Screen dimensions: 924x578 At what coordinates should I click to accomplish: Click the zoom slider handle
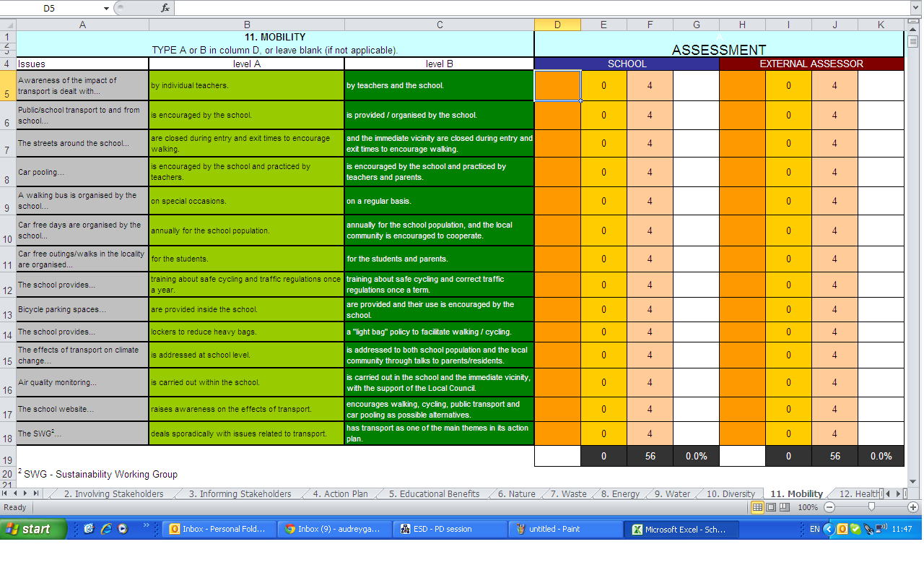click(x=871, y=507)
